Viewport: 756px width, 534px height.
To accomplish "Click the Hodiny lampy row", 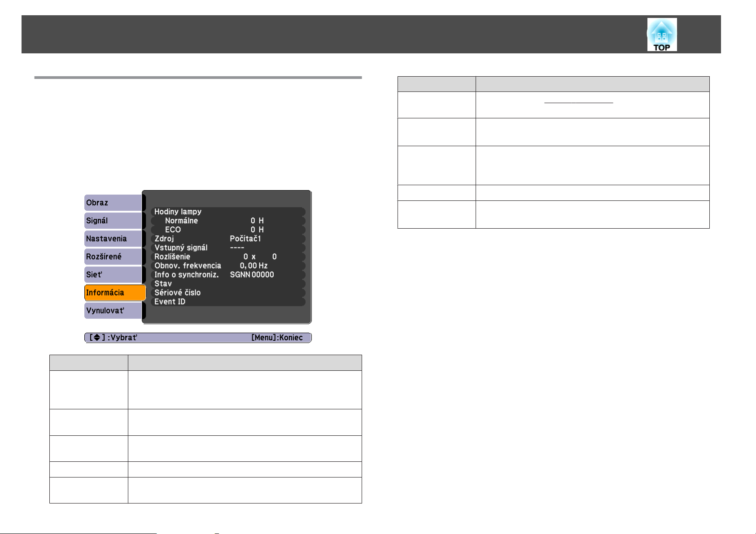I will (x=228, y=212).
